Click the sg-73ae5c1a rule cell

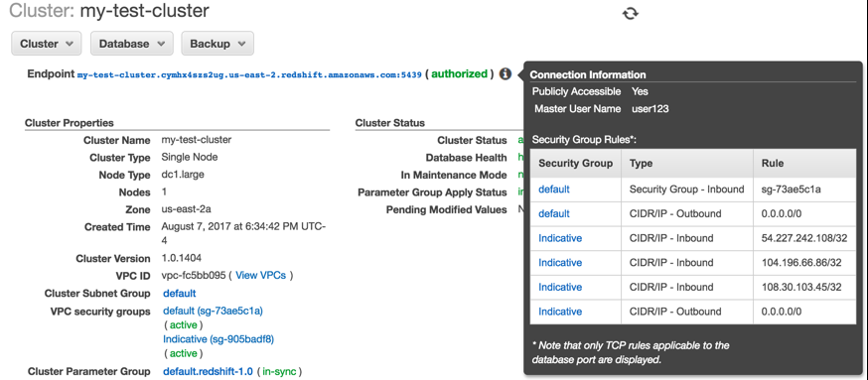804,190
